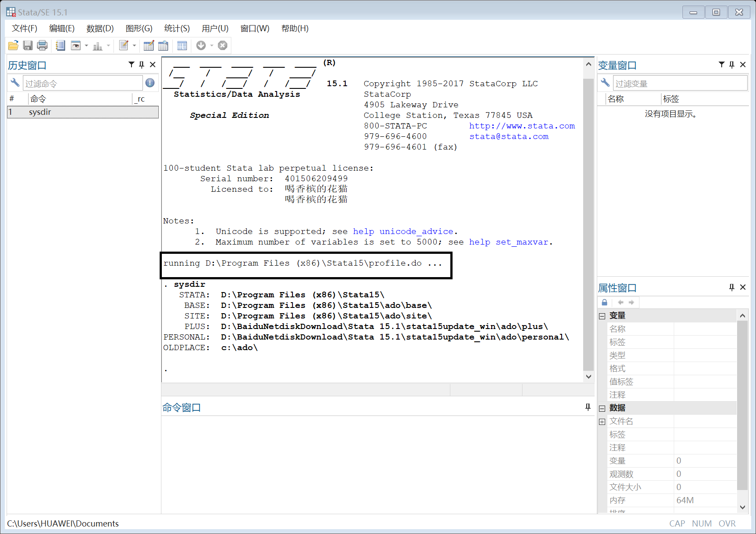Click the working directory path in status bar
756x534 pixels.
(63, 523)
